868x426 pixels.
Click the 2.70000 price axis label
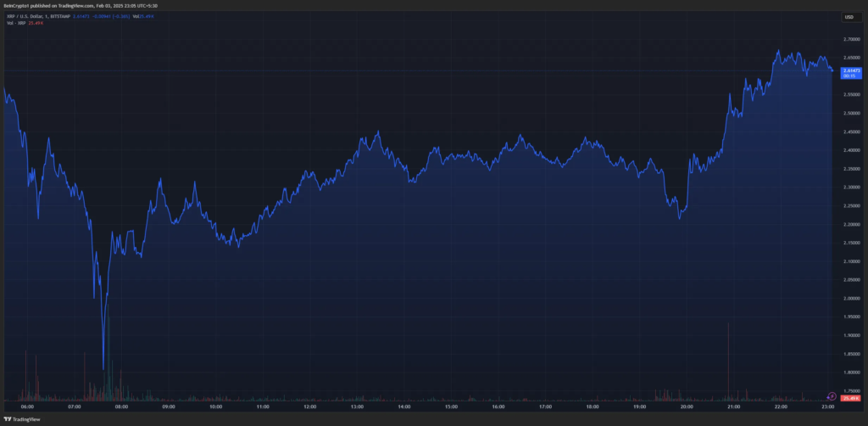point(851,39)
